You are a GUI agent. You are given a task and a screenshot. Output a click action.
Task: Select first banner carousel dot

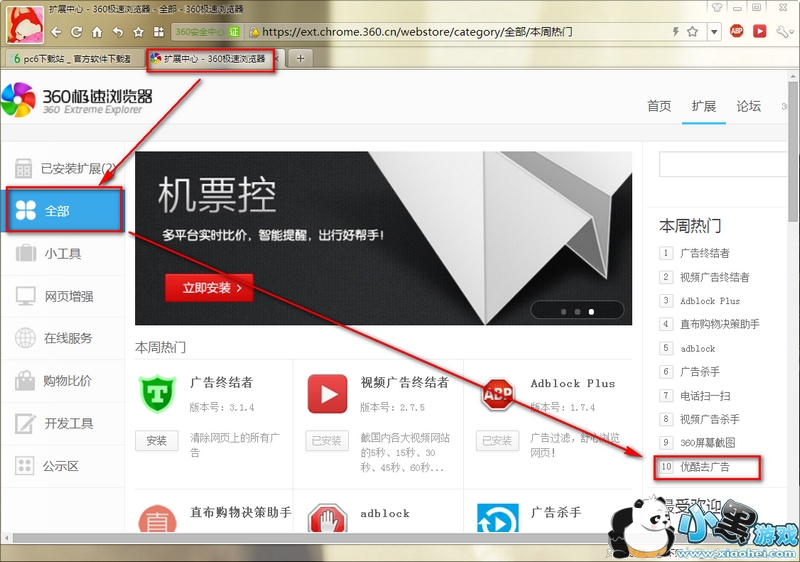[x=563, y=312]
